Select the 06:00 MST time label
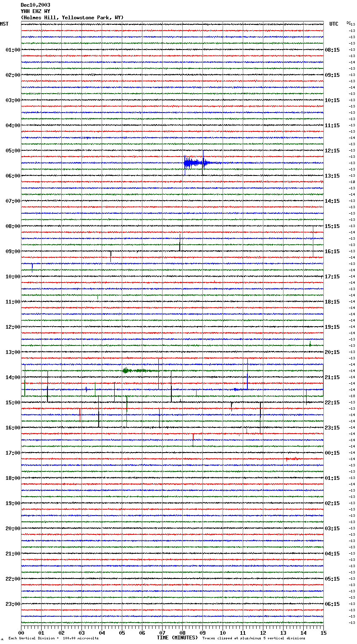357x644 pixels. 13,176
